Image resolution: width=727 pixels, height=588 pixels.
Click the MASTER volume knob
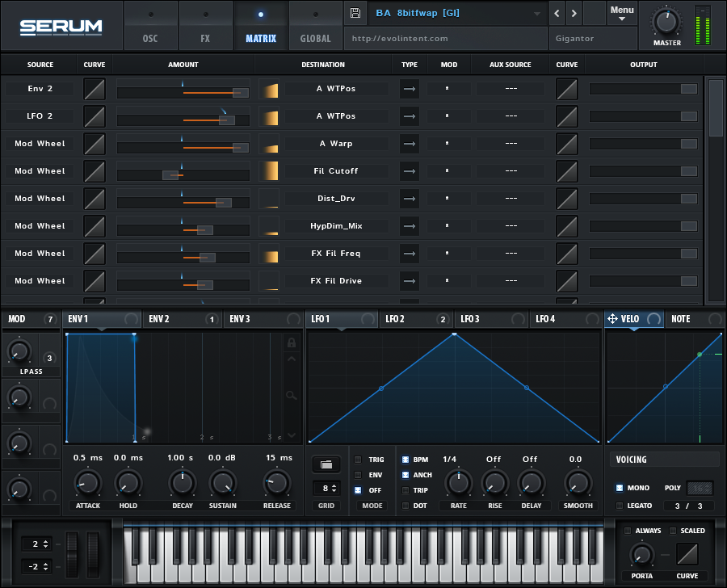tap(666, 22)
